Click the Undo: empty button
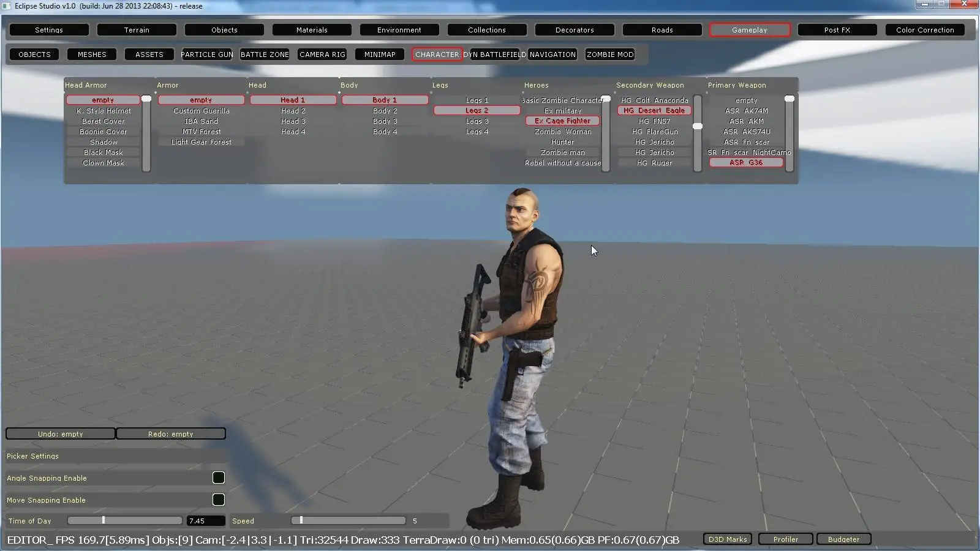980x551 pixels. (60, 433)
